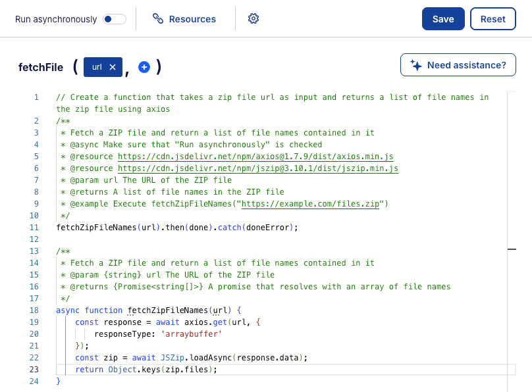The height and width of the screenshot is (392, 532).
Task: Open the Resources link panel
Action: pos(184,19)
